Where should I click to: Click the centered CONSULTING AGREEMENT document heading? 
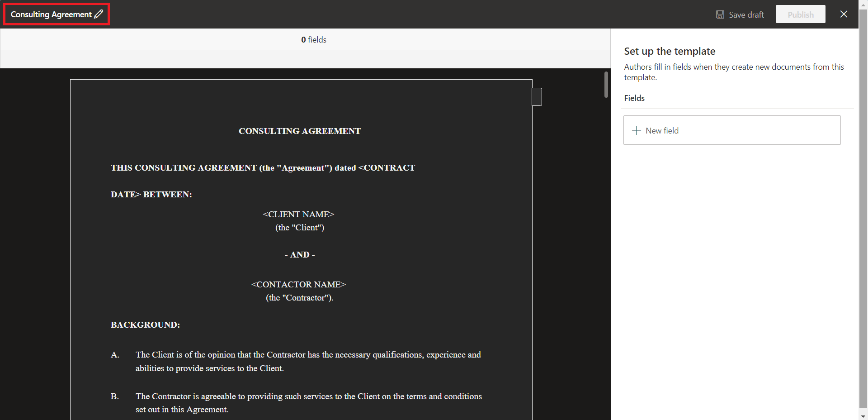(299, 131)
